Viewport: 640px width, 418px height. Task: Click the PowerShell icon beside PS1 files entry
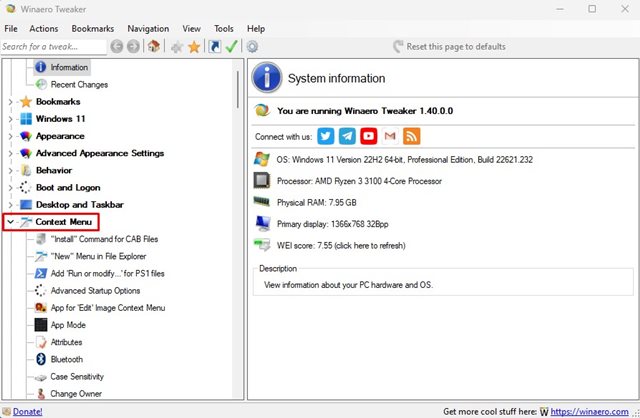[x=41, y=273]
